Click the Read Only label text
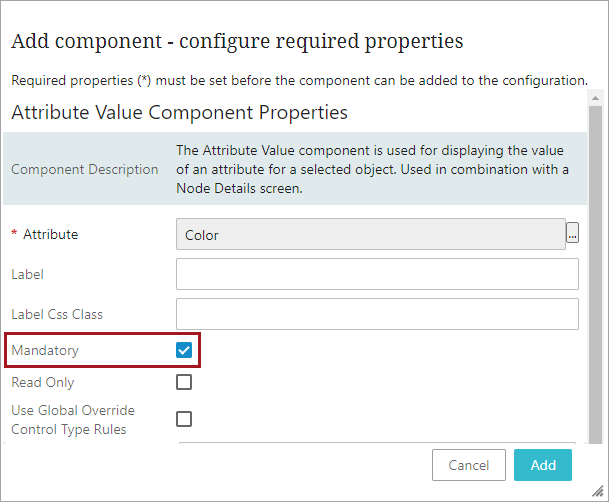609x502 pixels. (43, 382)
